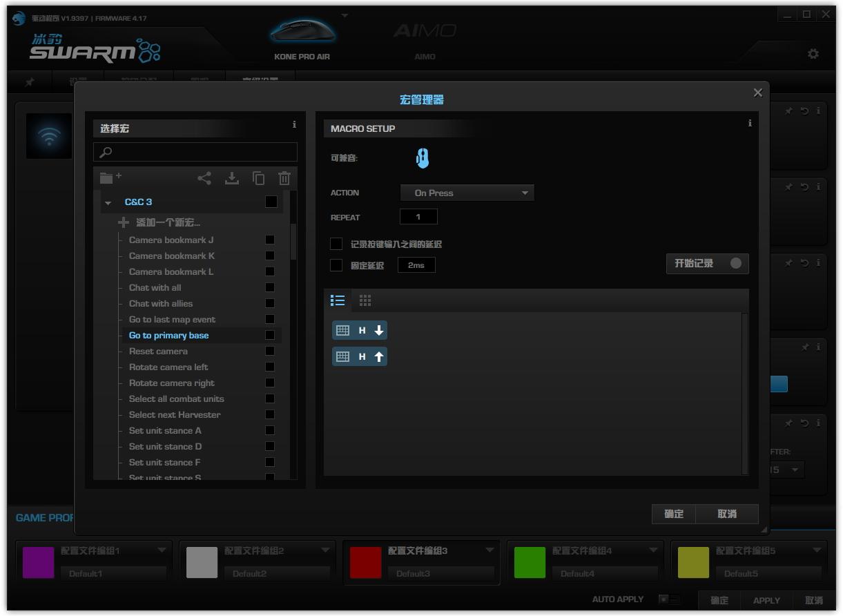The image size is (843, 616).
Task: Tick the fixed delay checkbox
Action: point(336,265)
